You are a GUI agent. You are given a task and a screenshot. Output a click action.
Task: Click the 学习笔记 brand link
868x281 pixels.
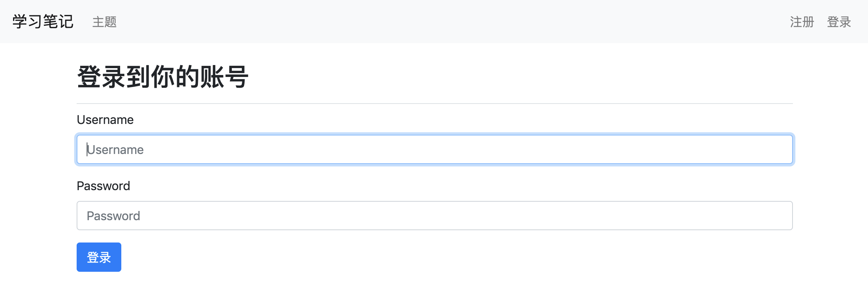(x=43, y=22)
